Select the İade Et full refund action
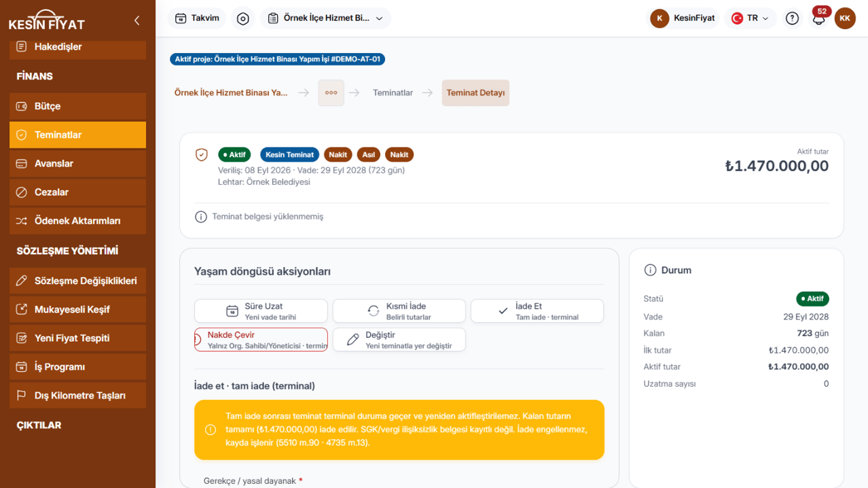Image resolution: width=868 pixels, height=488 pixels. coord(537,311)
